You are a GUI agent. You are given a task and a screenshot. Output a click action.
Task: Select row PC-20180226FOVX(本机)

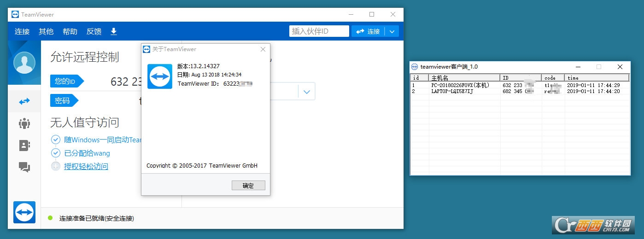(520, 85)
